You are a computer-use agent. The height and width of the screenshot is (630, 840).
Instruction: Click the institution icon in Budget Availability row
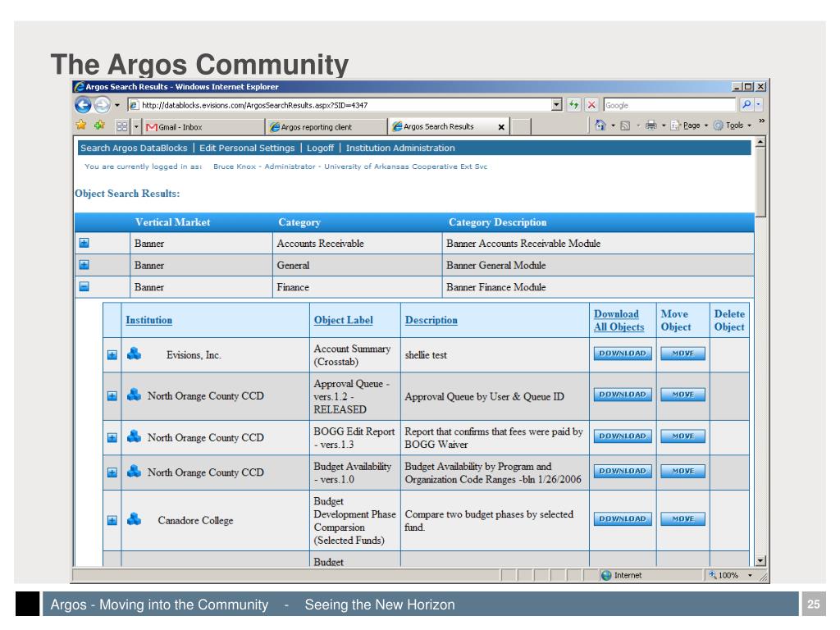coord(134,472)
